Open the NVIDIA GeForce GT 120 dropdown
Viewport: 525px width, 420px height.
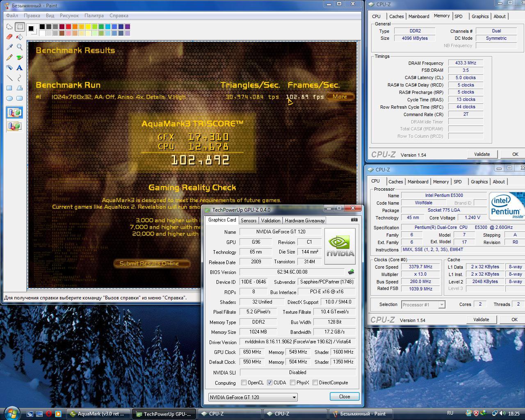pyautogui.click(x=253, y=397)
